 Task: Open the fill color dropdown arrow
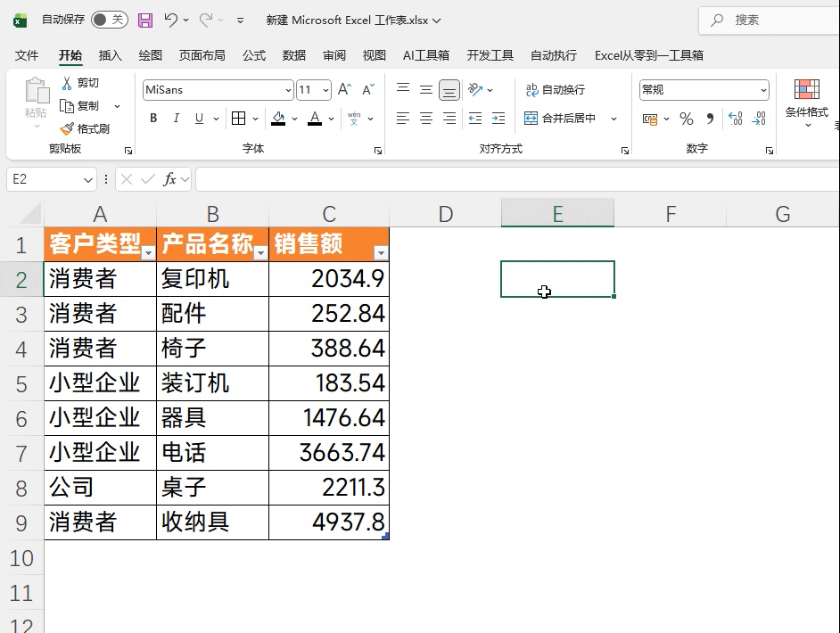294,119
